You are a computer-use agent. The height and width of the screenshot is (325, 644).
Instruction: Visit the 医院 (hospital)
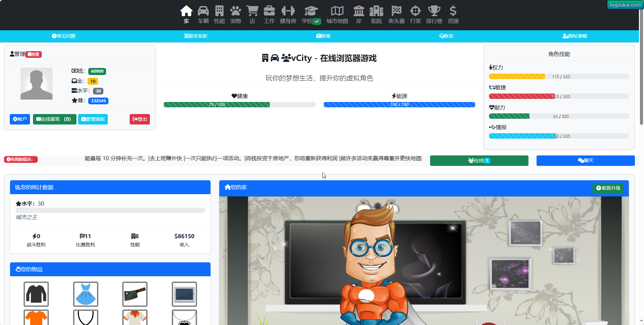[x=376, y=14]
